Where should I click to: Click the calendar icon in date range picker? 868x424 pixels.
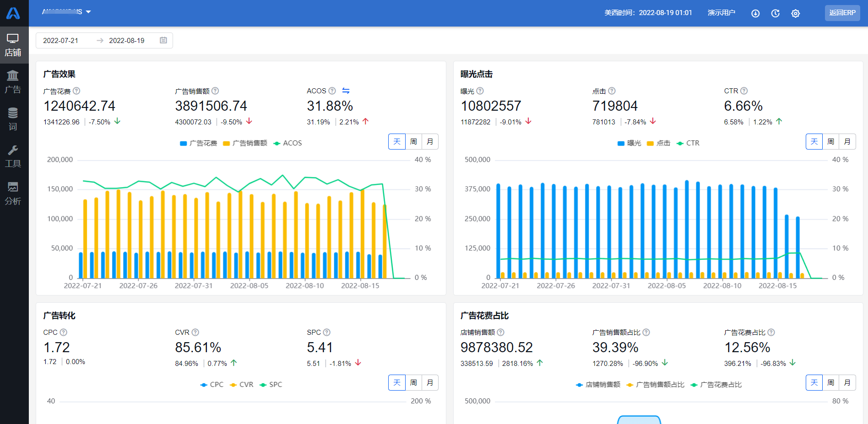[x=163, y=40]
